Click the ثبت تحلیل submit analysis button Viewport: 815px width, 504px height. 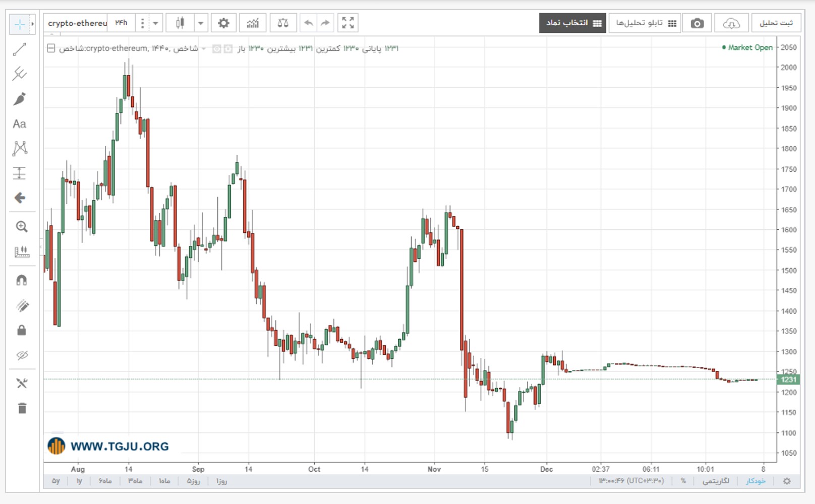pyautogui.click(x=776, y=23)
